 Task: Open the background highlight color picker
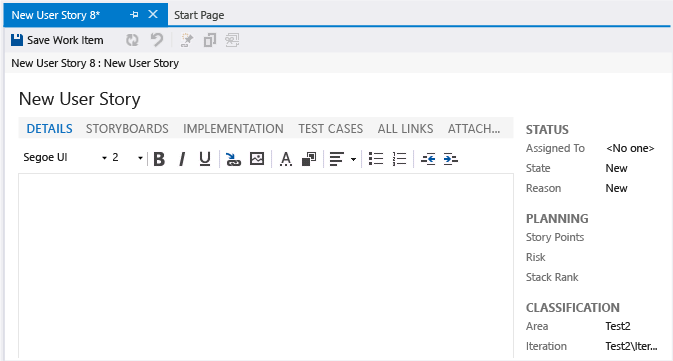[309, 159]
